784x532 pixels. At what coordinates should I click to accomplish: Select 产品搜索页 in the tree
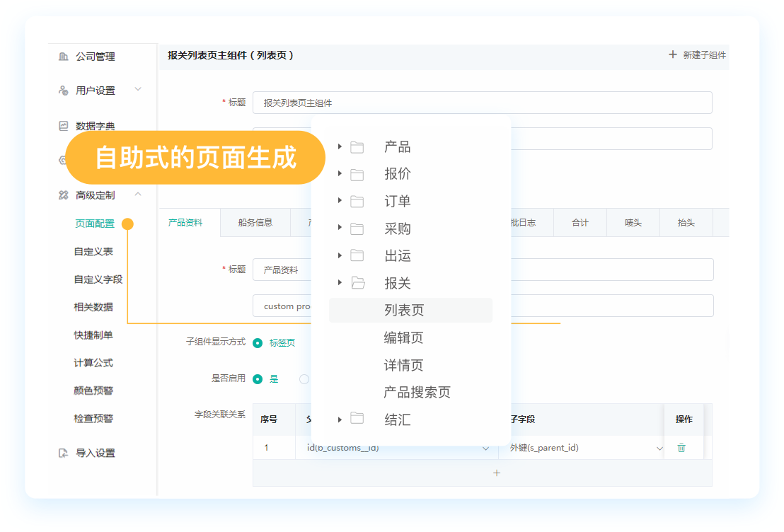click(417, 392)
